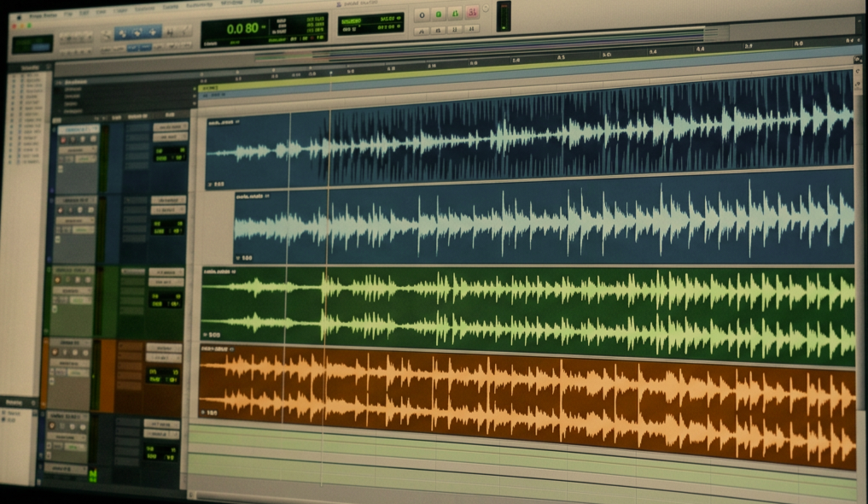Select the Trim tool in the toolbar
Image resolution: width=868 pixels, height=504 pixels.
point(122,33)
